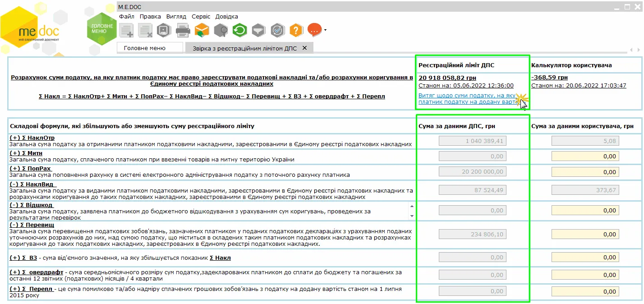644x304 pixels.
Task: Open the Правка menu
Action: click(150, 16)
